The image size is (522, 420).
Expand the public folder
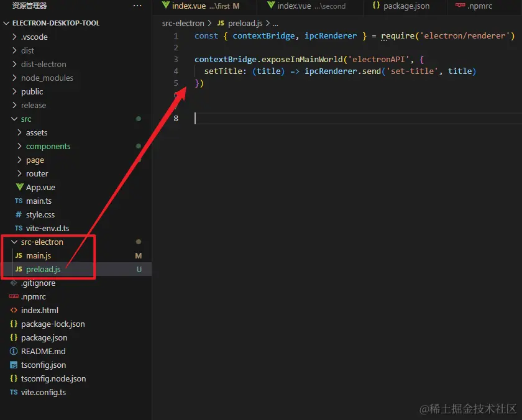(14, 91)
